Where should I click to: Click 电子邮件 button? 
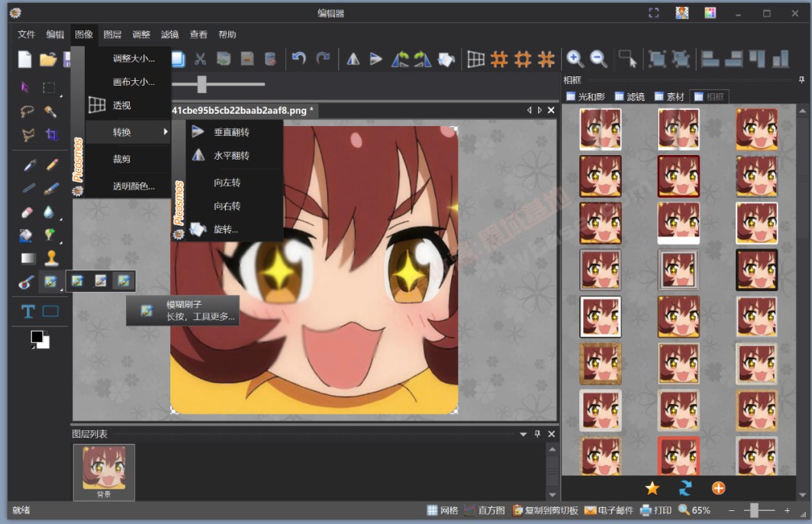pyautogui.click(x=609, y=510)
